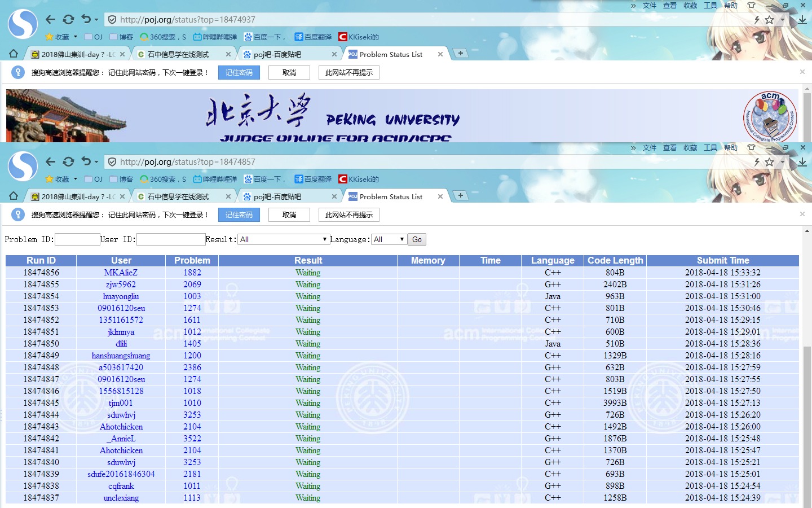Open the Language filter dropdown

coord(389,239)
